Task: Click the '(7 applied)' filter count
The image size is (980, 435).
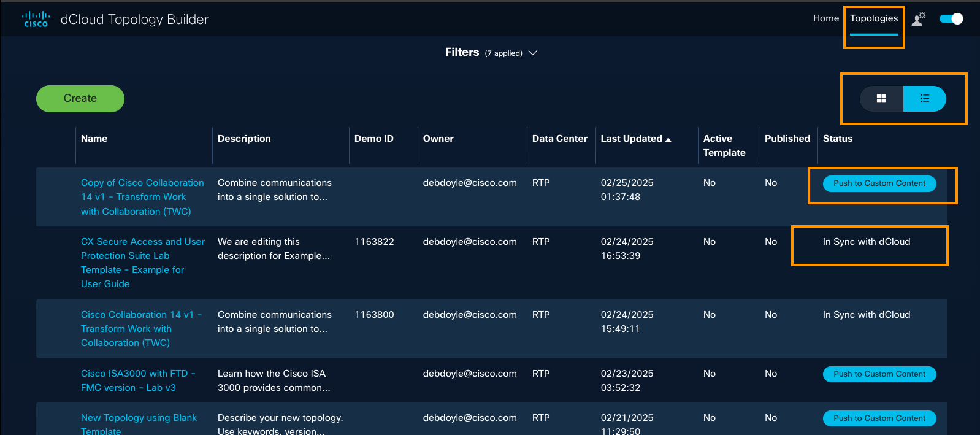Action: [503, 53]
